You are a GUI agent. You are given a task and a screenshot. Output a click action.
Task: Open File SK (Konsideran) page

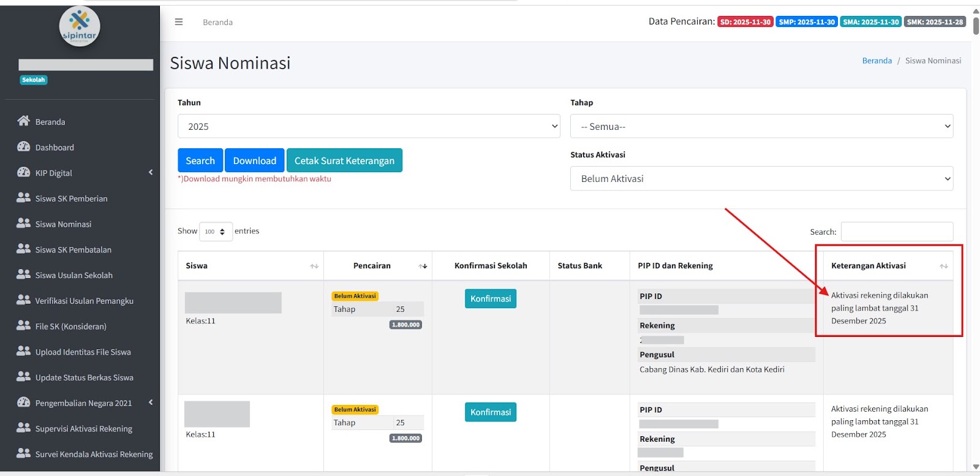tap(71, 327)
